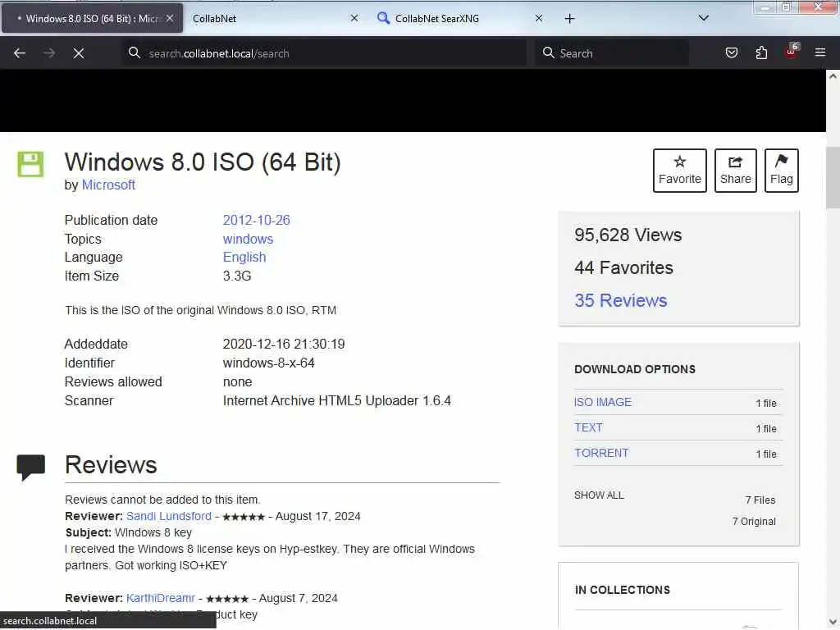Open the extensions puzzle icon
The width and height of the screenshot is (840, 630).
pos(761,52)
